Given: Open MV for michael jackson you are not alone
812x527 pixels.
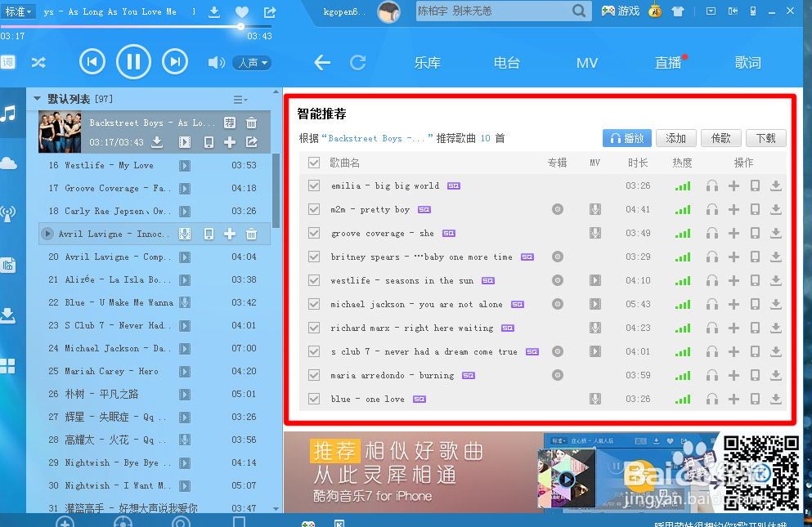Looking at the screenshot, I should tap(595, 304).
